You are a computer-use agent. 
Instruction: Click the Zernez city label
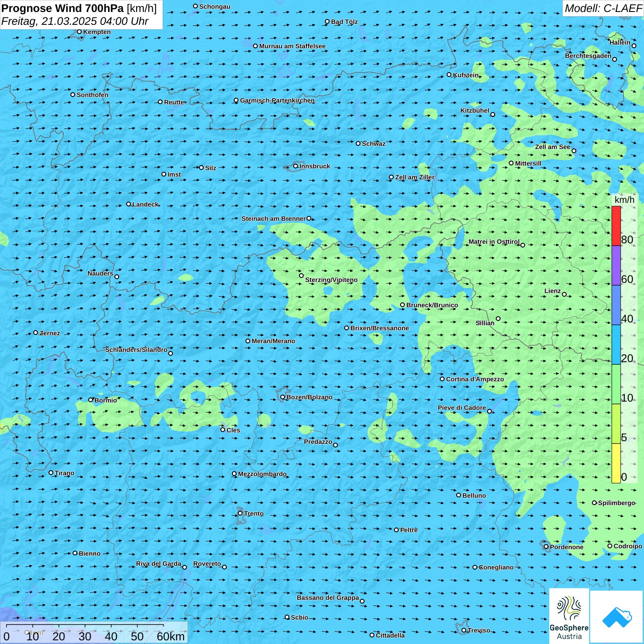pyautogui.click(x=50, y=333)
